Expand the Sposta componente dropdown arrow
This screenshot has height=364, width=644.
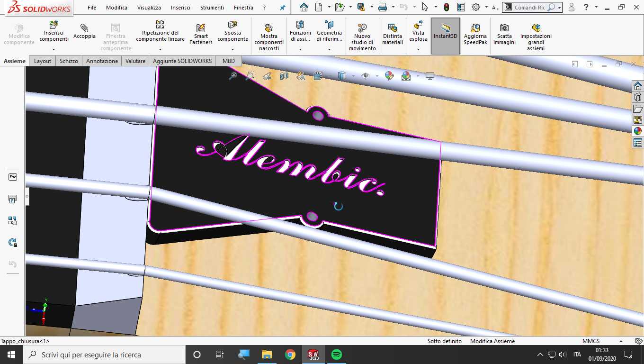coord(233,49)
